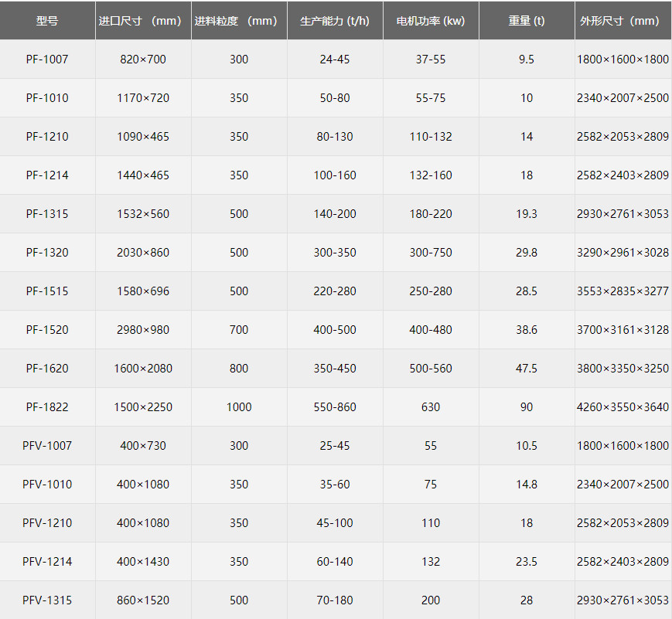The height and width of the screenshot is (619, 672).
Task: Select inlet size 1170×720 cell
Action: click(143, 98)
